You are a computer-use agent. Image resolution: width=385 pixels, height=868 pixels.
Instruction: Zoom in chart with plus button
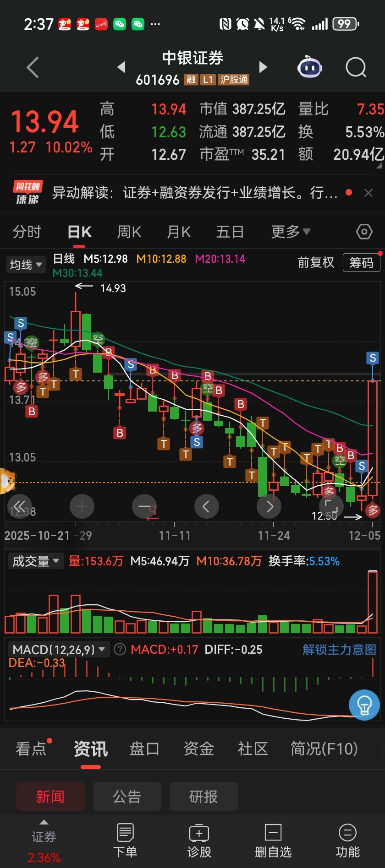[x=82, y=506]
